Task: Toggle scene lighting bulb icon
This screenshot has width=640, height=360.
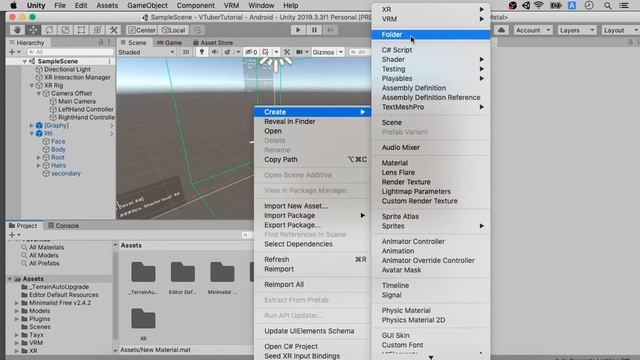Action: pyautogui.click(x=202, y=52)
